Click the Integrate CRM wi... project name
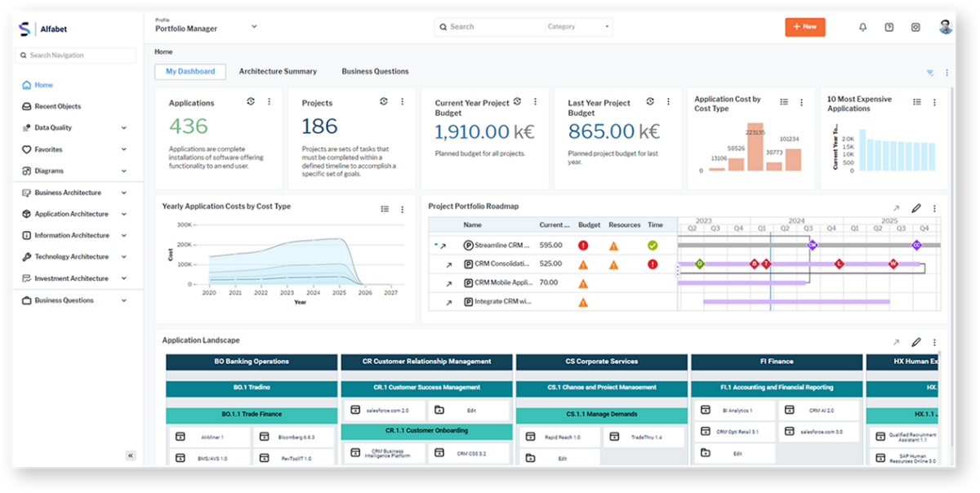 point(501,302)
